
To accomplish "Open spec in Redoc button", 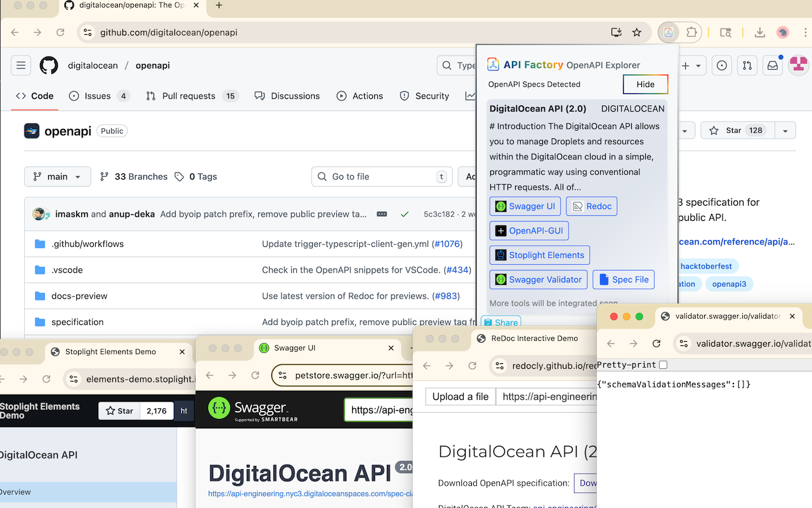I will (592, 206).
